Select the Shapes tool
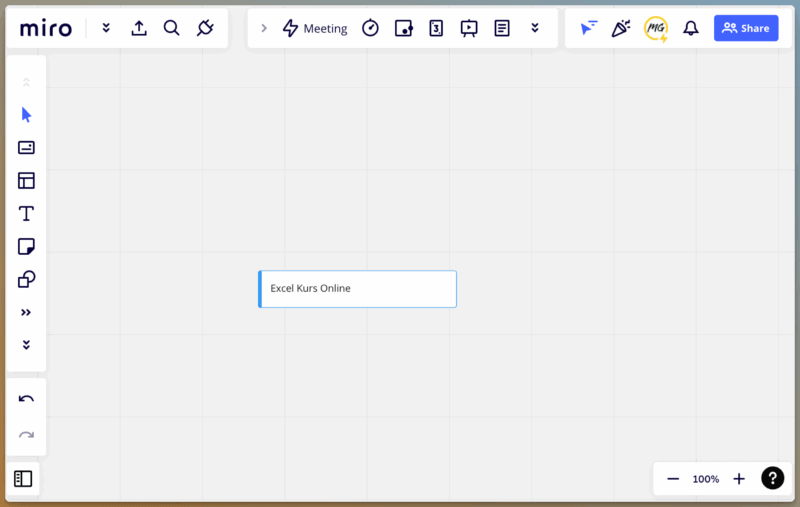Viewport: 800px width, 507px height. (26, 279)
